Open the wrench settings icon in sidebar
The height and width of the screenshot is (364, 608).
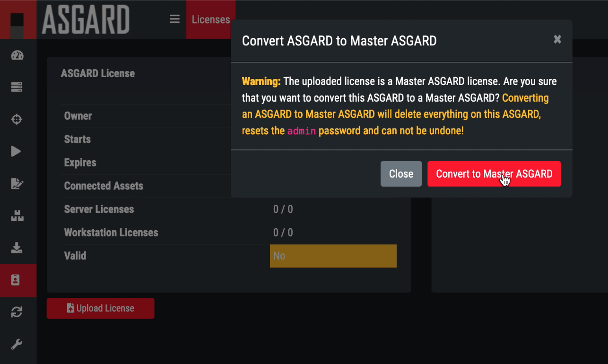coord(17,344)
